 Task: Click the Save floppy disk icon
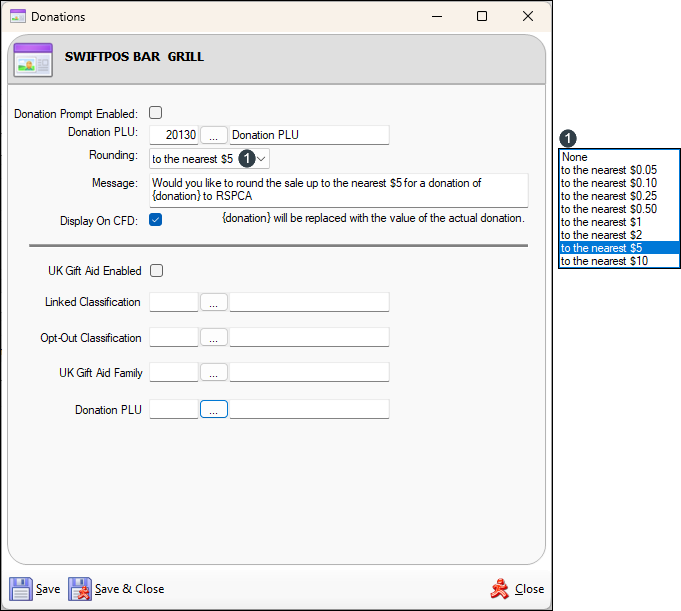point(21,589)
